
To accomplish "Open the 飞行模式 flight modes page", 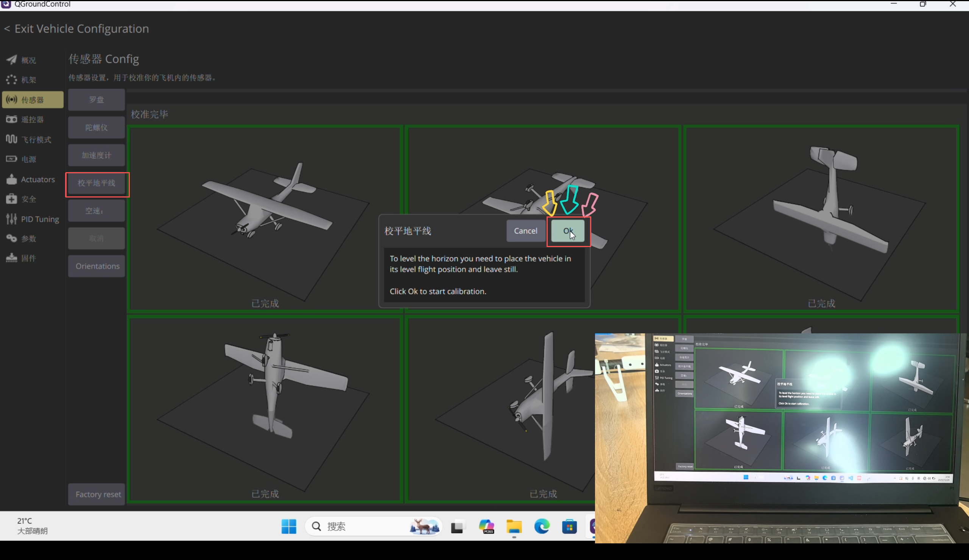I will click(x=32, y=140).
